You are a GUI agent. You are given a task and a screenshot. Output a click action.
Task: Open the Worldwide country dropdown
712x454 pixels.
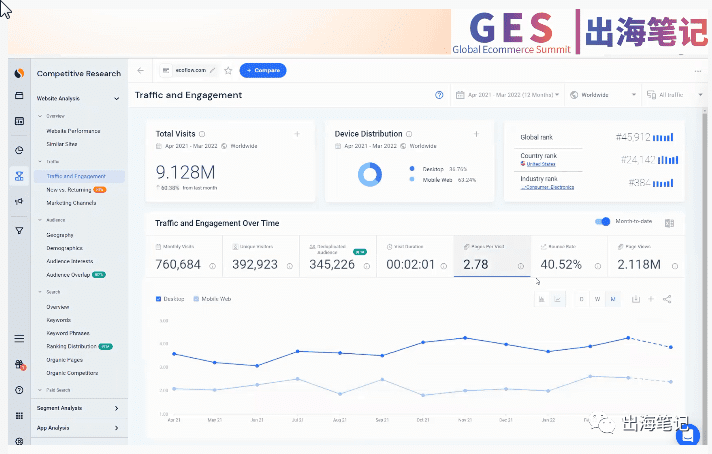click(x=603, y=95)
